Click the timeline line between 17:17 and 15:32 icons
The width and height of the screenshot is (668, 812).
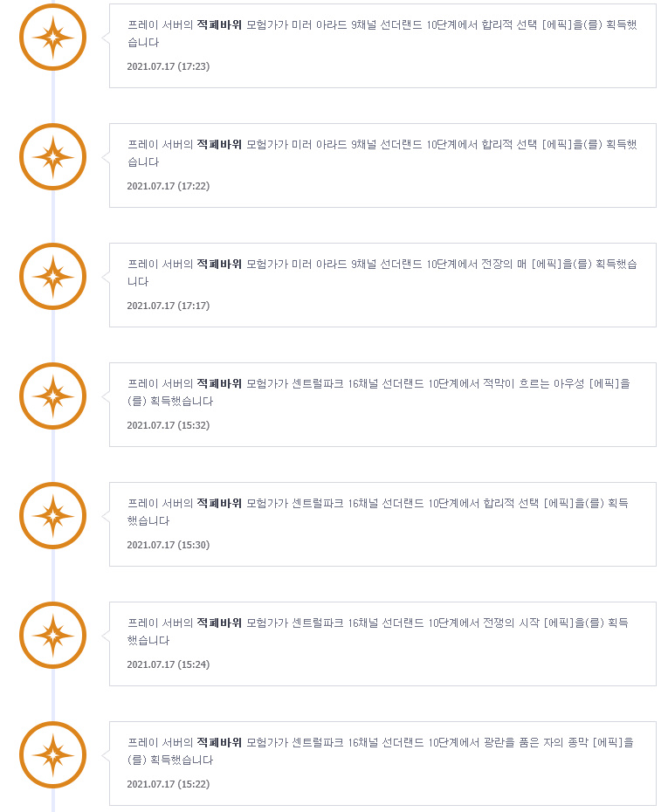coord(52,337)
